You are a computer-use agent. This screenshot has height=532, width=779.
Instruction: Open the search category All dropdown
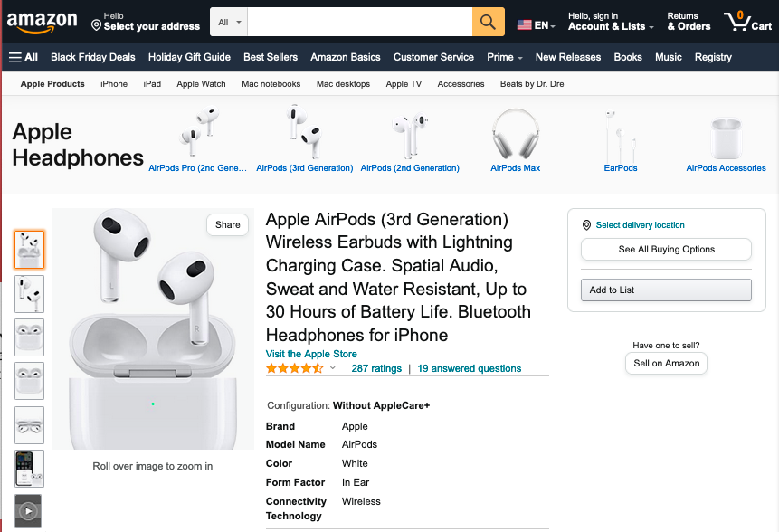[229, 22]
